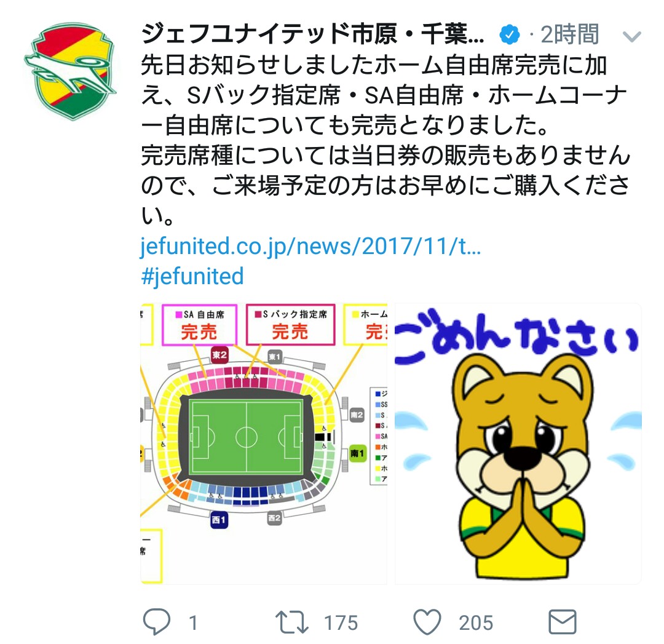Open the #jefunited hashtag

192,276
